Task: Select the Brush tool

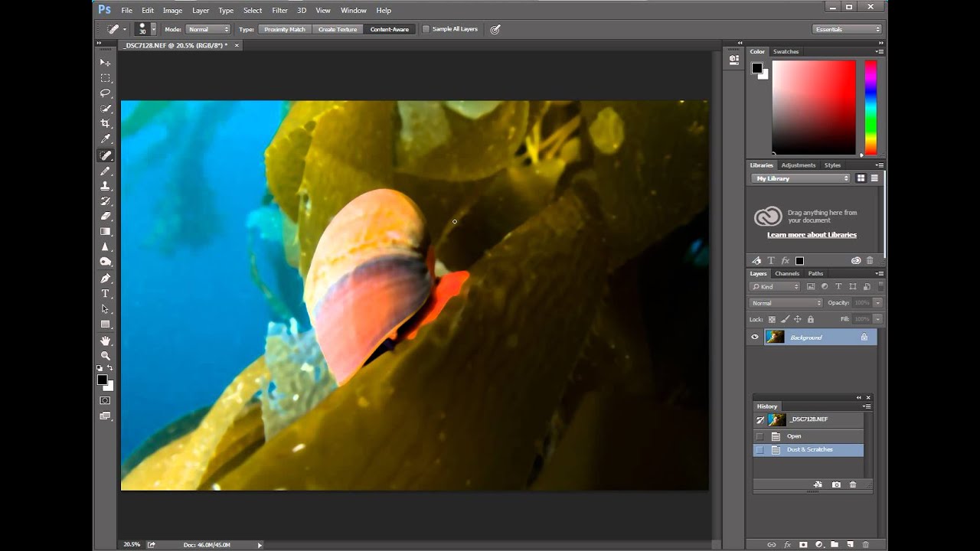Action: click(x=106, y=171)
